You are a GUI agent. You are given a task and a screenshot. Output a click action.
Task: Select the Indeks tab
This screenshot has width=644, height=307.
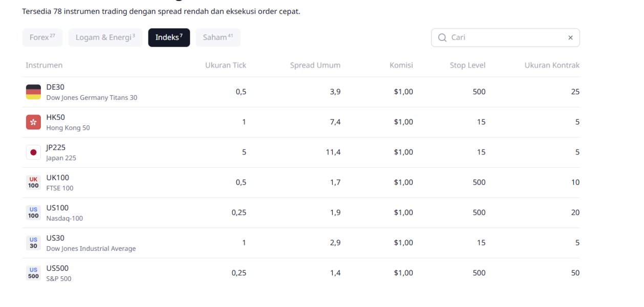click(x=169, y=38)
